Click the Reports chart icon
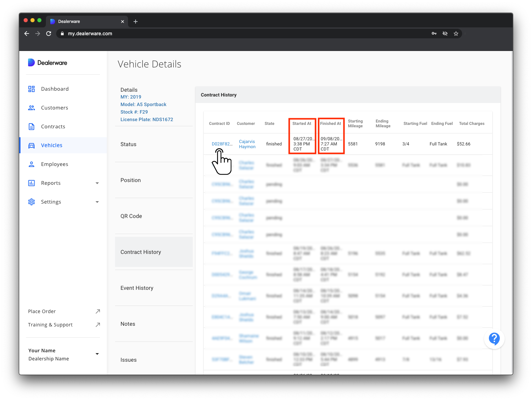This screenshot has width=532, height=400. [31, 183]
